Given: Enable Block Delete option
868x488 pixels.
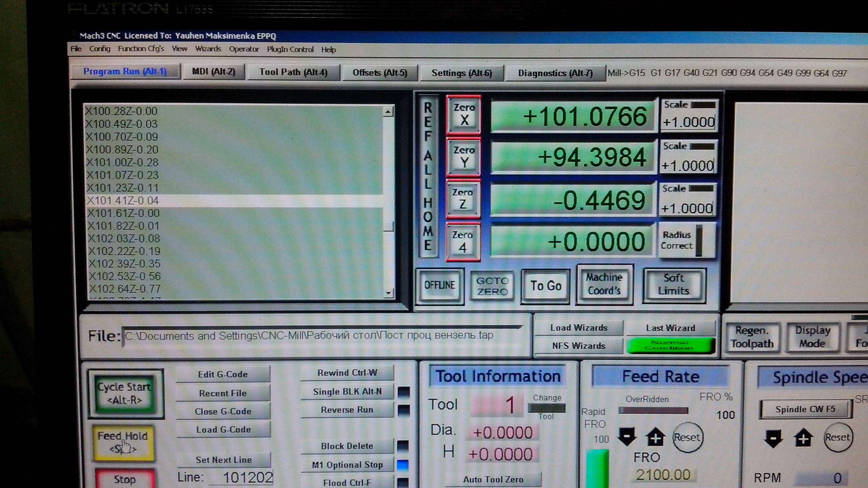Looking at the screenshot, I should click(x=347, y=446).
